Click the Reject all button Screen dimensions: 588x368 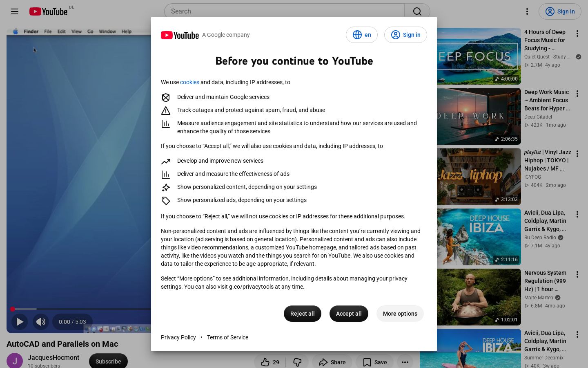[303, 314]
